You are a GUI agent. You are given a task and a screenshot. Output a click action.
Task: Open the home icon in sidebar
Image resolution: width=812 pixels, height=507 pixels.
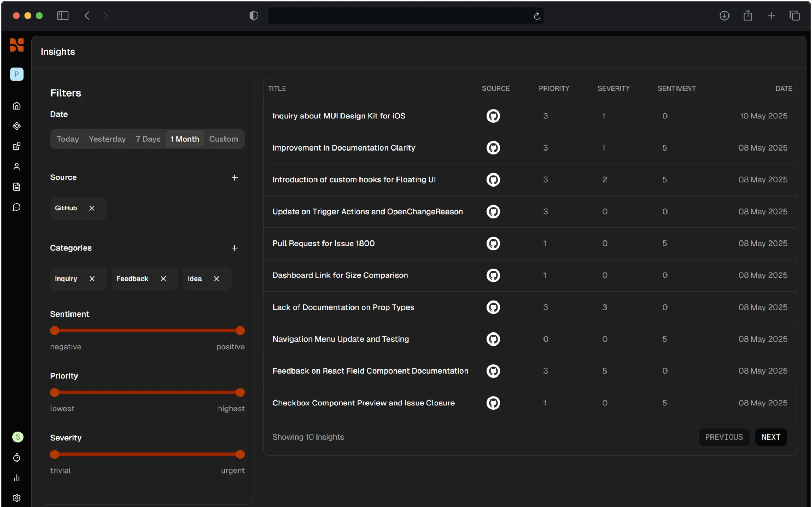point(17,106)
